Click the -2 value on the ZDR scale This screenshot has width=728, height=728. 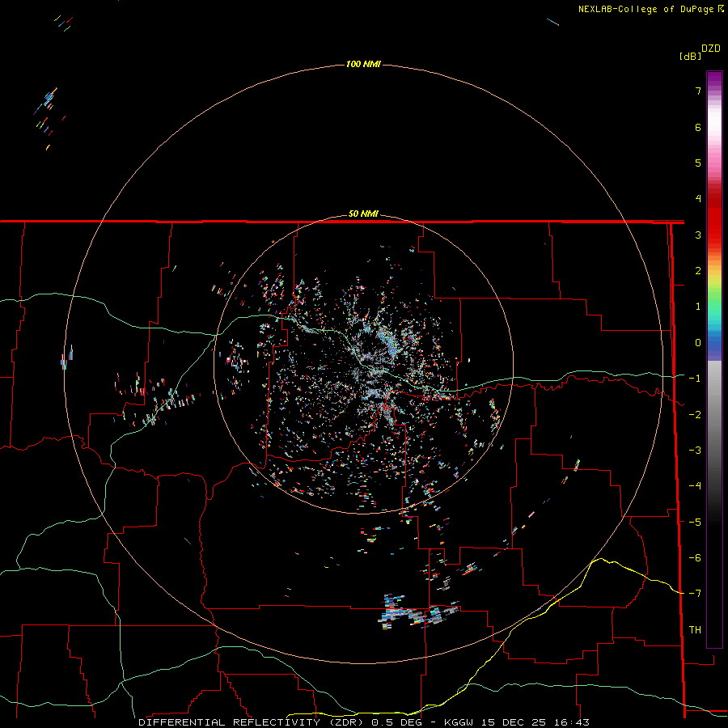coord(695,415)
